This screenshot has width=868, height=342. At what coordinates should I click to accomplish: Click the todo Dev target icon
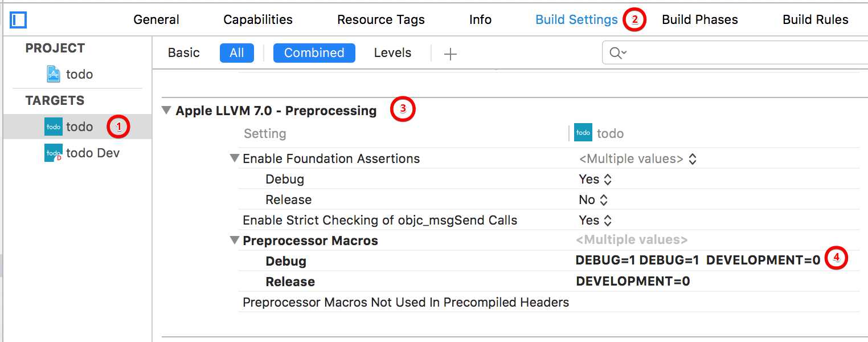(54, 153)
